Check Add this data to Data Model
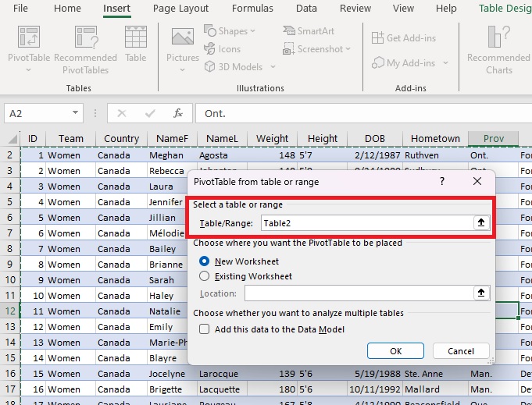 pos(204,329)
